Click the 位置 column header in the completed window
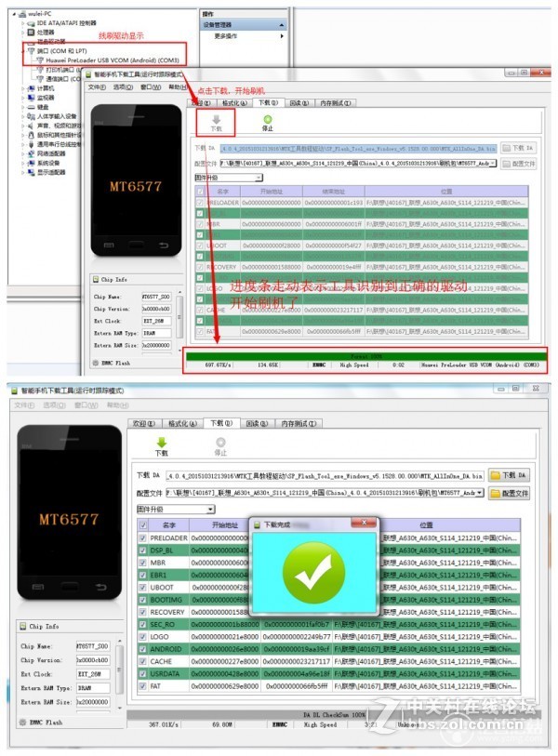Screen dimensions: 558x756 click(426, 524)
